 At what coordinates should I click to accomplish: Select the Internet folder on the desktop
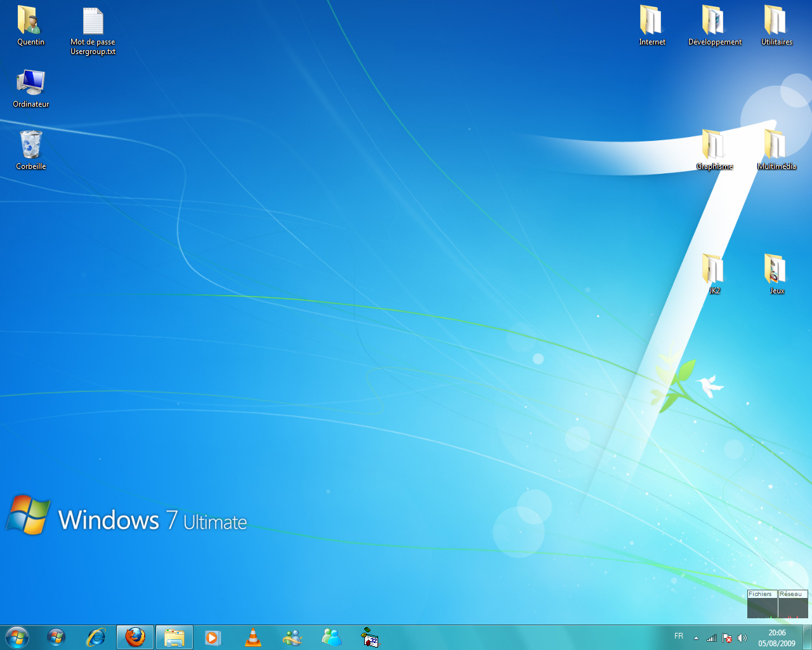pos(652,25)
